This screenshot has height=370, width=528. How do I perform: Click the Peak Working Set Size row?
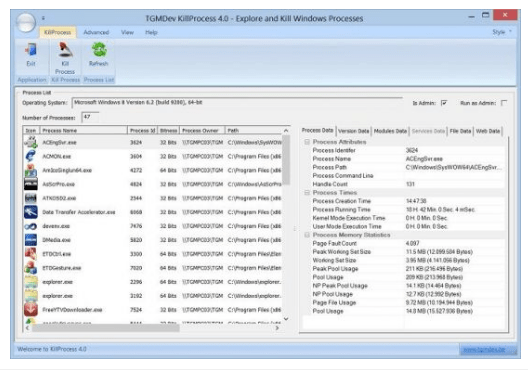tap(407, 251)
